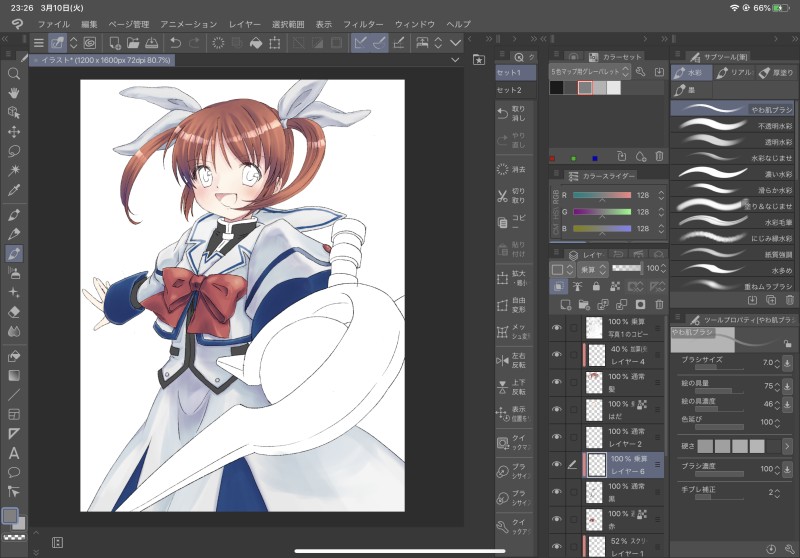Switch to the リアル sub tool tab
This screenshot has height=558, width=800.
pos(735,73)
